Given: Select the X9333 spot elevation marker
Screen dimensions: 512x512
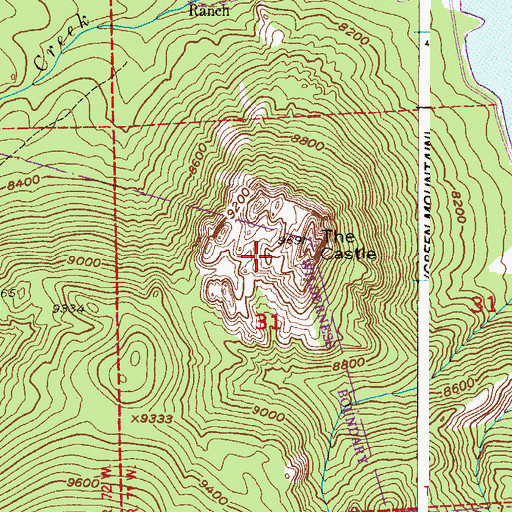Looking at the screenshot, I should pyautogui.click(x=152, y=419).
